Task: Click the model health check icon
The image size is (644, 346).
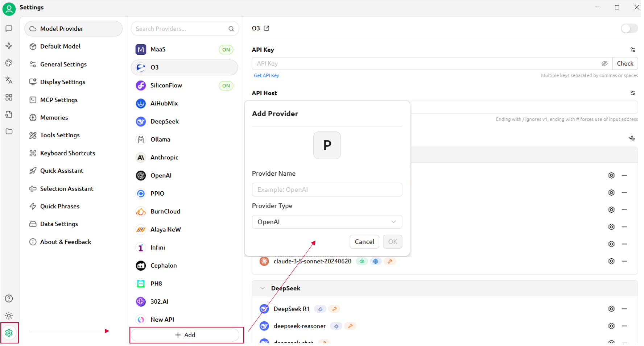Action: pyautogui.click(x=632, y=138)
